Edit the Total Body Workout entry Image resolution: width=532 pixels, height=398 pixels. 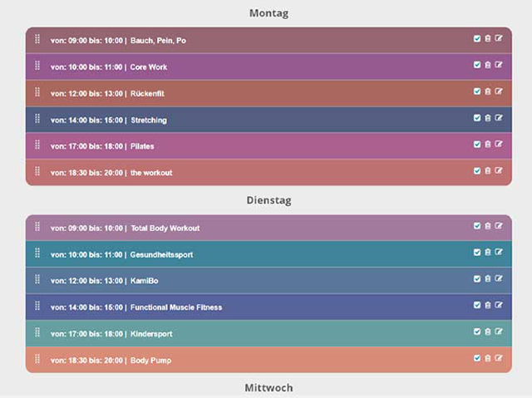499,225
